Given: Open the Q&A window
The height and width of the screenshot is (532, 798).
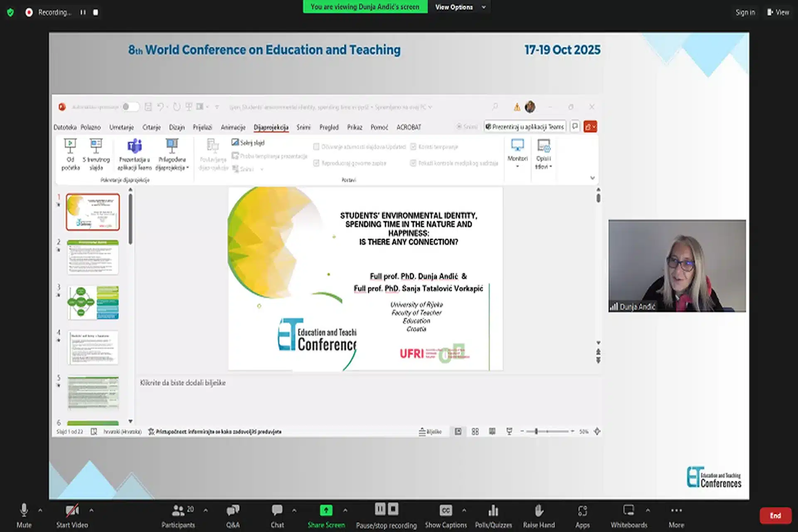Looking at the screenshot, I should coord(233,510).
